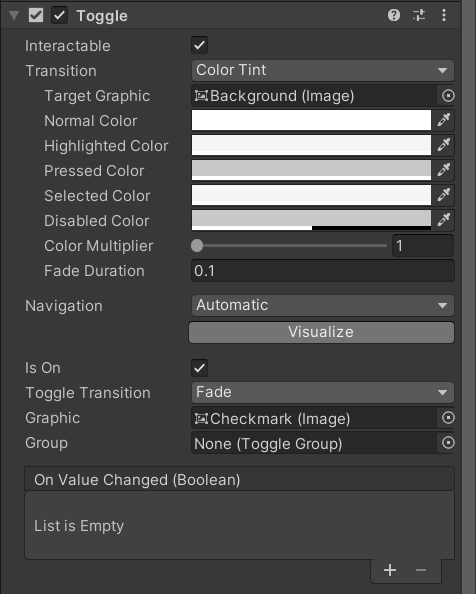
Task: Pick Highlighted Color with eyedropper
Action: [x=444, y=145]
